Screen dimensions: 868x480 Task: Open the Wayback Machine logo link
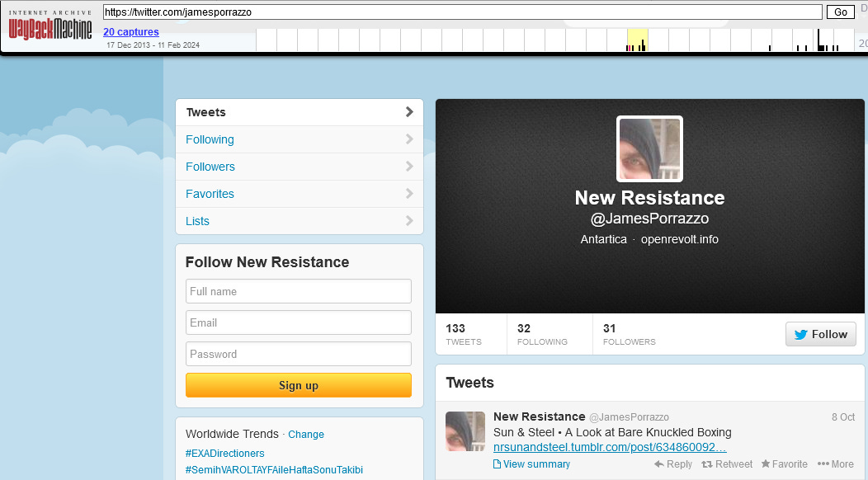(x=50, y=25)
